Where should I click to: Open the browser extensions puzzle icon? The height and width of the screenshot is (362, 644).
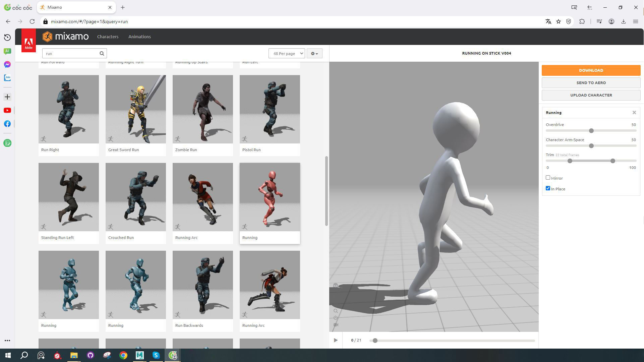[582, 21]
